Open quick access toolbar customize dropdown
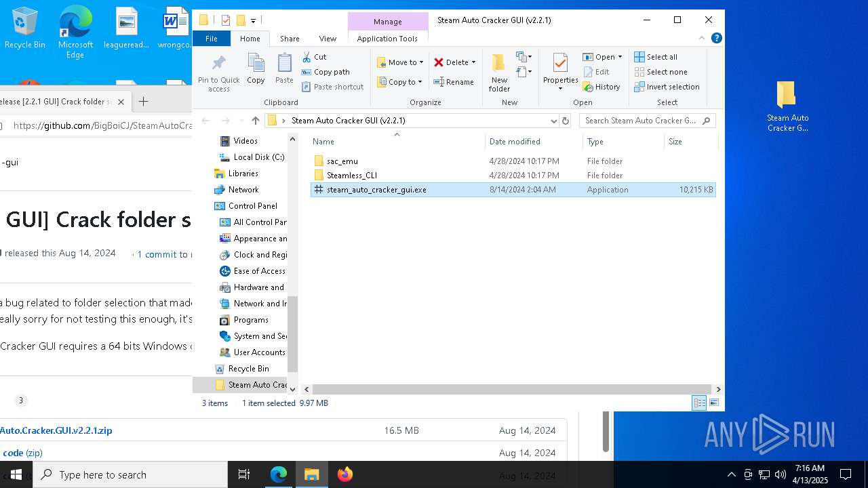 pyautogui.click(x=253, y=21)
